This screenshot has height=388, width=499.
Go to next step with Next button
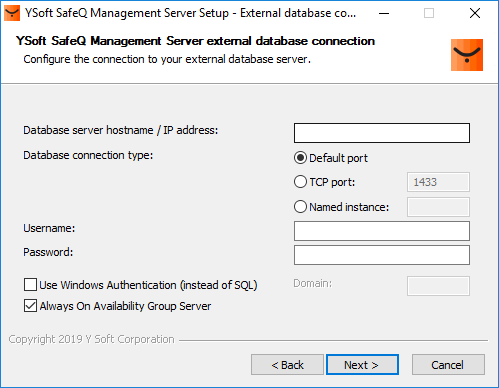(x=362, y=365)
